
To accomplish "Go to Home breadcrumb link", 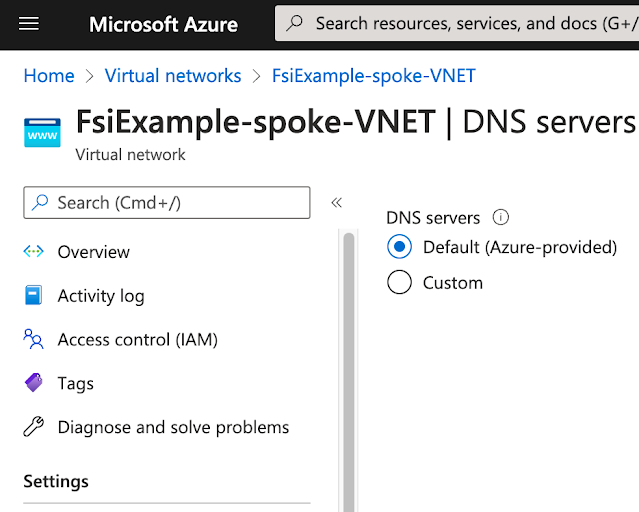I will click(49, 76).
